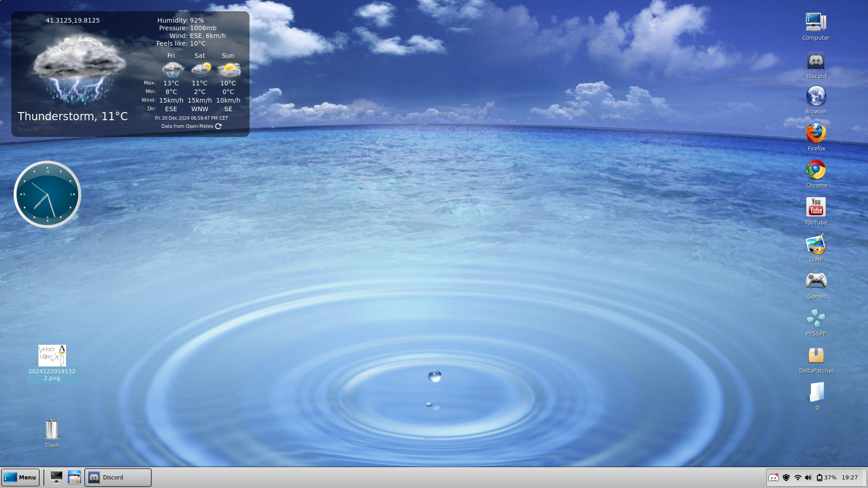Click the Friday forecast weather icon
The height and width of the screenshot is (488, 868).
click(x=172, y=69)
